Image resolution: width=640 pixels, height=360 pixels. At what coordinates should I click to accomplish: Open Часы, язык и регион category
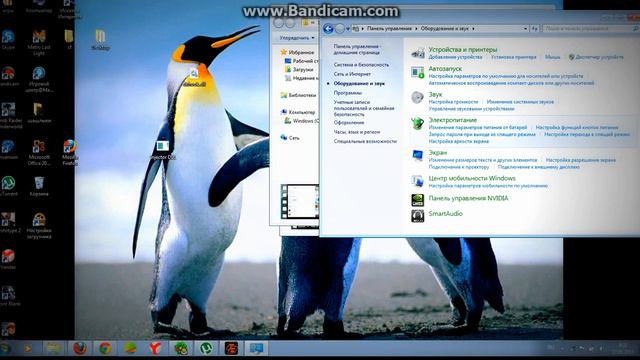tap(357, 132)
